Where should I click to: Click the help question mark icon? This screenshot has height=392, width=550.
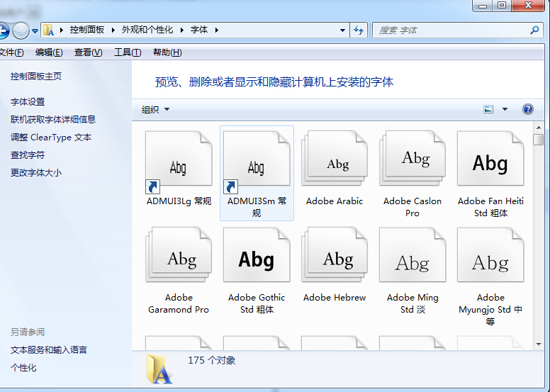click(x=528, y=109)
